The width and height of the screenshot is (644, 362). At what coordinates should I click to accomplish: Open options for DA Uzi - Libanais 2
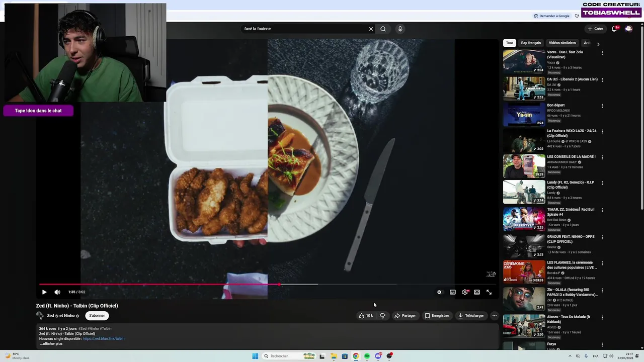(x=602, y=80)
